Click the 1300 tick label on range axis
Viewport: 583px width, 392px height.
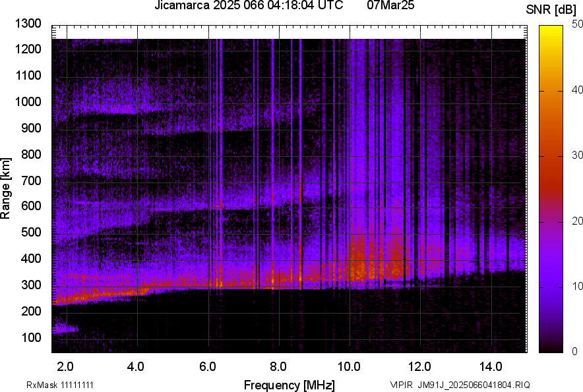28,24
